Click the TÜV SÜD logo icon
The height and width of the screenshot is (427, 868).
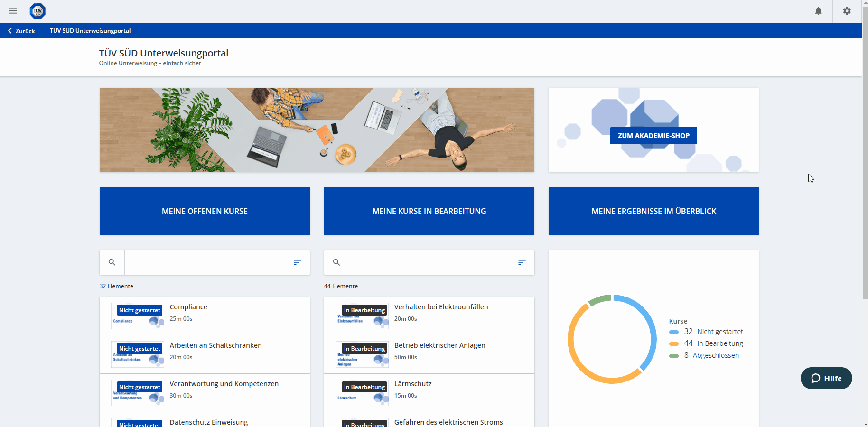click(x=37, y=11)
